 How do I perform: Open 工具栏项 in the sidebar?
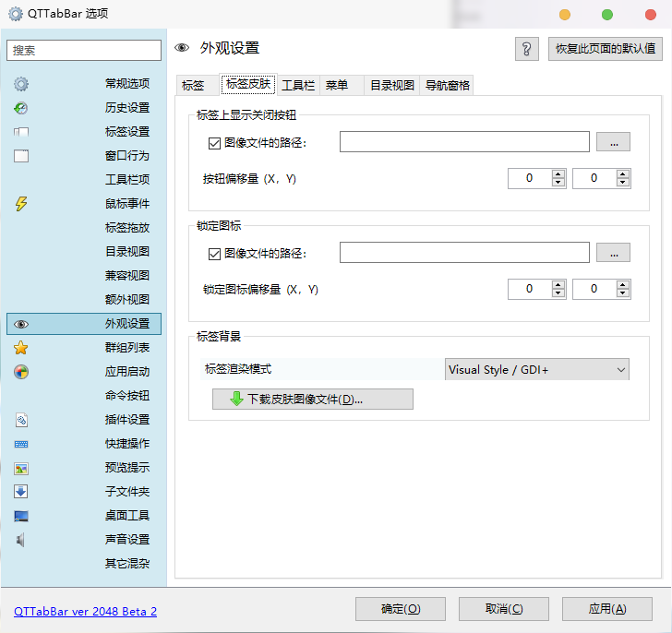pyautogui.click(x=84, y=180)
